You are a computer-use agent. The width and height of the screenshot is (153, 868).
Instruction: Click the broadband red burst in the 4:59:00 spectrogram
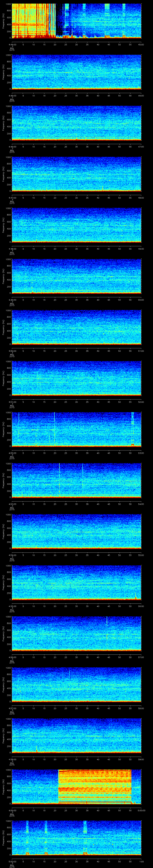(95, 786)
